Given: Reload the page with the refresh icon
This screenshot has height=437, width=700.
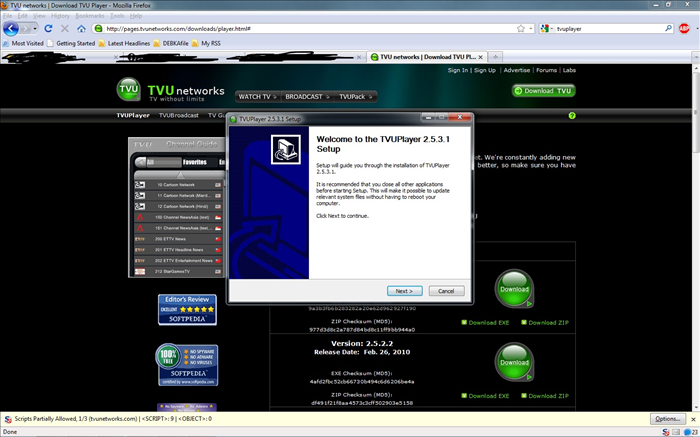Looking at the screenshot, I should tap(48, 29).
